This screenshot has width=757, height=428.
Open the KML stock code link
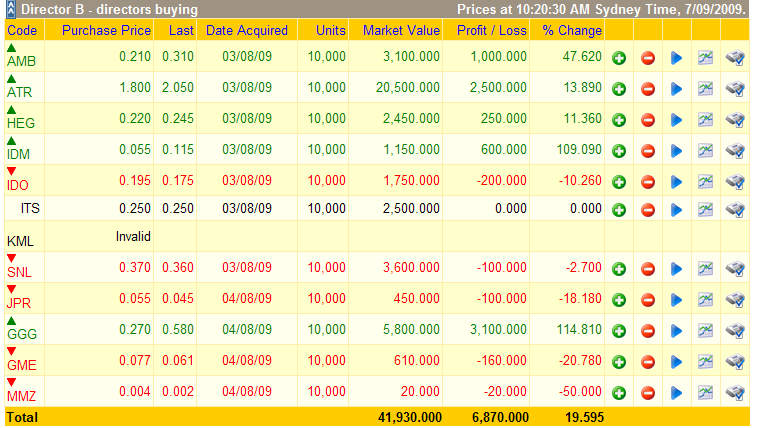tap(20, 241)
